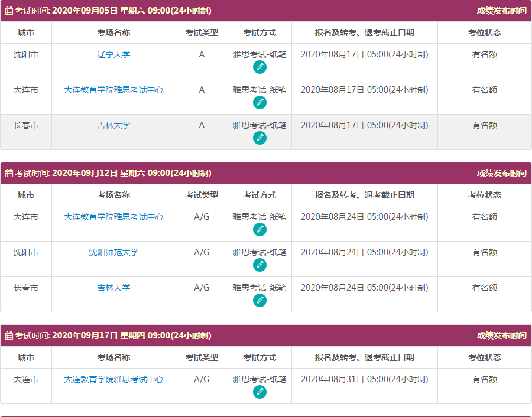
Task: Click the edit pencil icon for 吉林大学 September 5 row
Action: click(x=261, y=137)
